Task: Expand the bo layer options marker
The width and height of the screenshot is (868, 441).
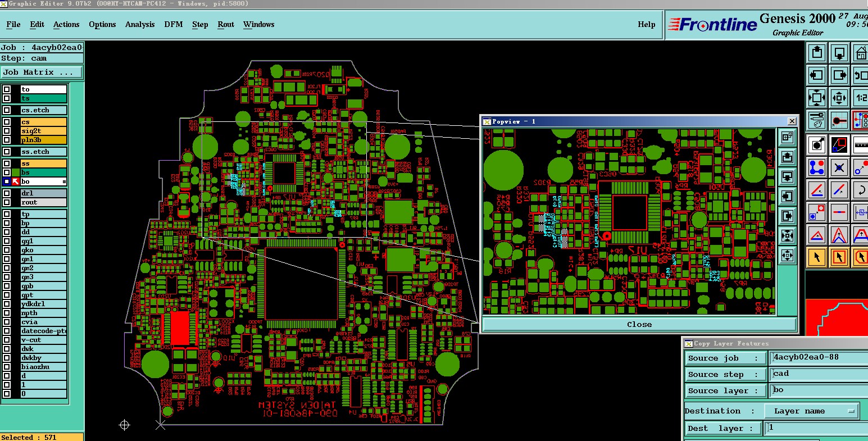Action: coord(64,181)
